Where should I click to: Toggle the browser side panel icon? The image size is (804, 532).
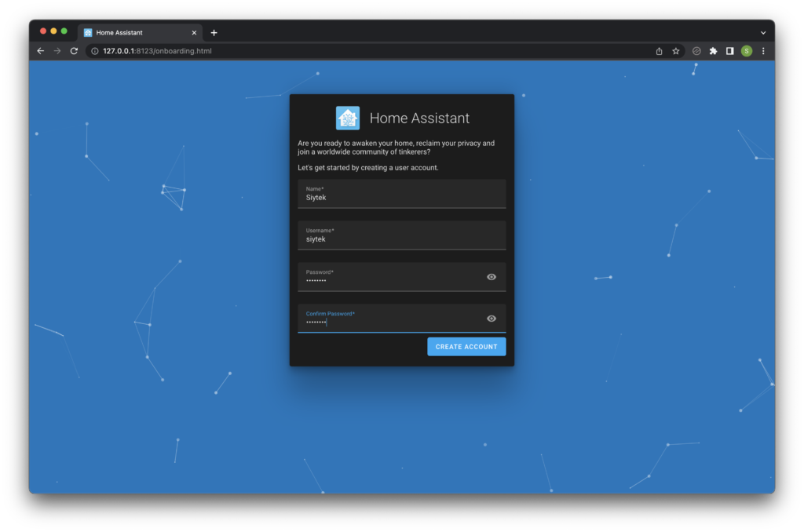(x=729, y=51)
